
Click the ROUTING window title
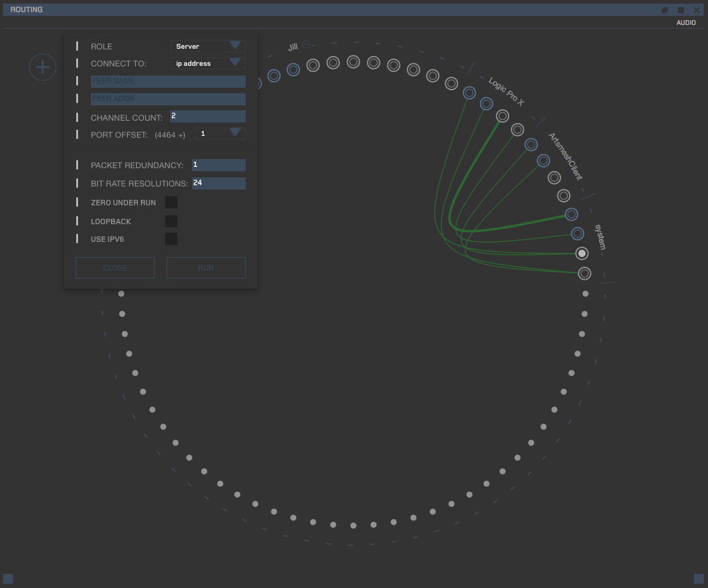(x=26, y=10)
